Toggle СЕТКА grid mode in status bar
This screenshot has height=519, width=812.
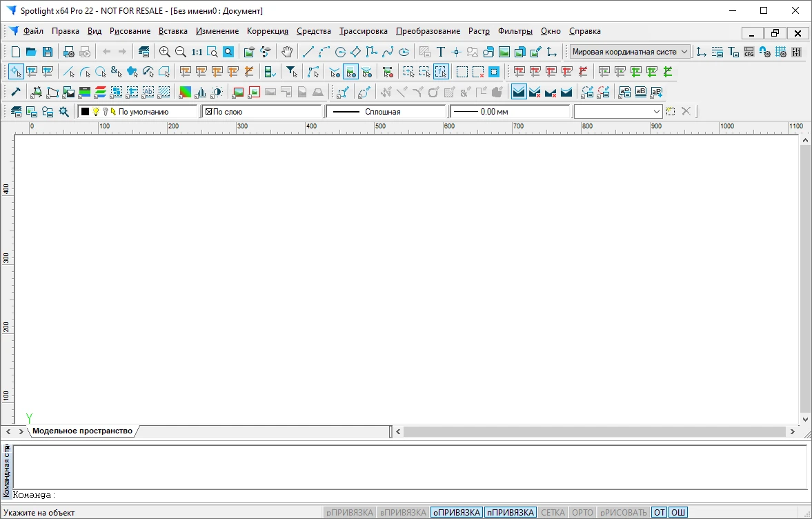pyautogui.click(x=553, y=513)
